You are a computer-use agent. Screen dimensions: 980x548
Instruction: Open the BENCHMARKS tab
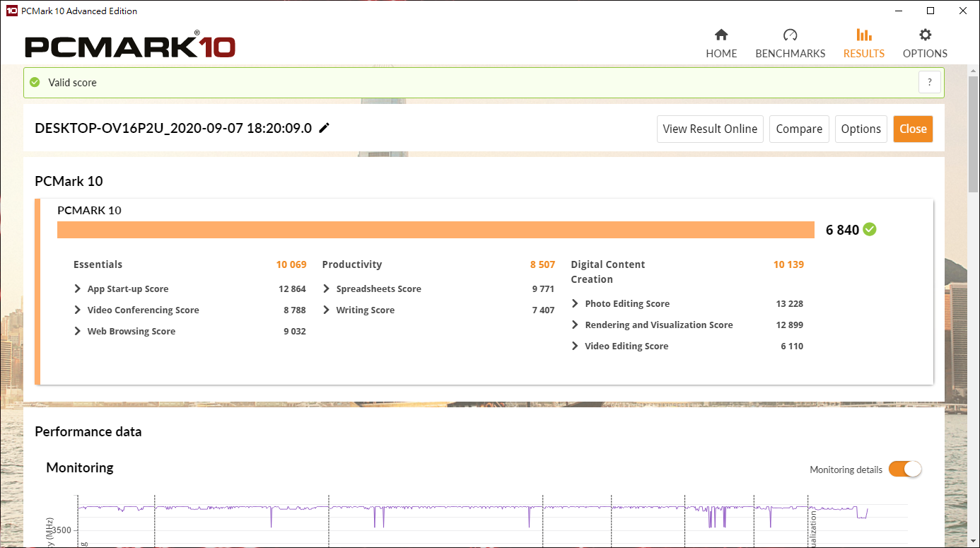[x=791, y=44]
